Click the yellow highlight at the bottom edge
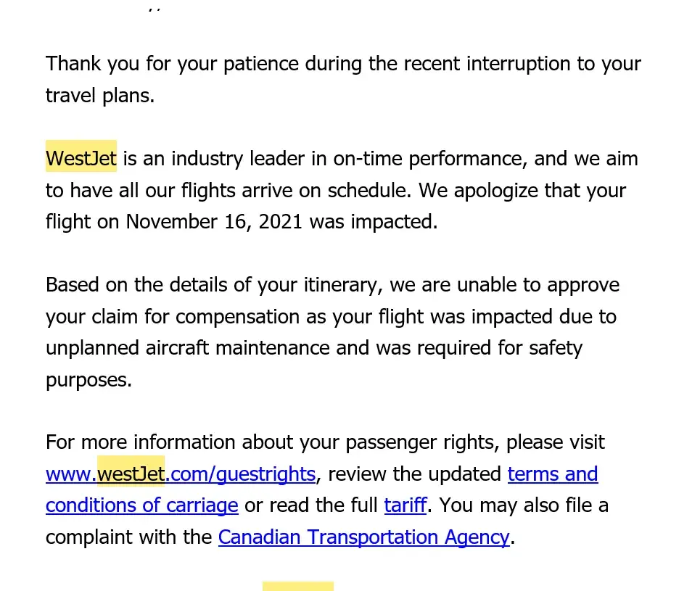This screenshot has width=700, height=591. point(297,586)
